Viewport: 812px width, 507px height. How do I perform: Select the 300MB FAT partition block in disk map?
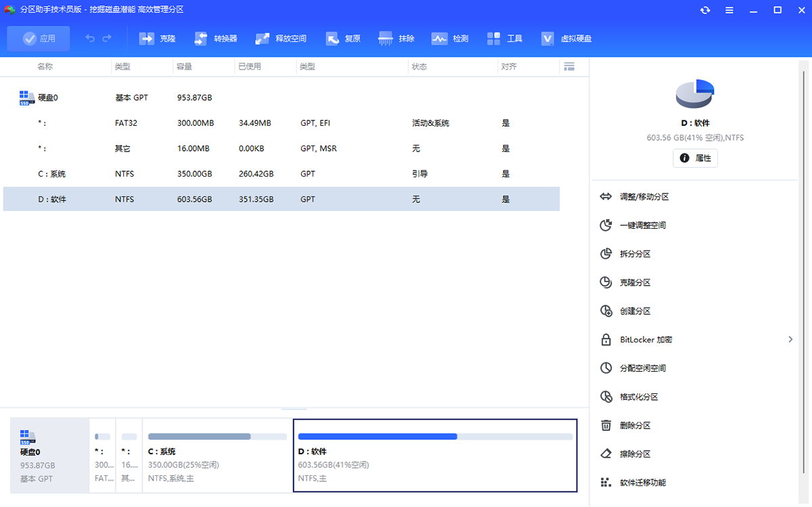click(x=103, y=455)
